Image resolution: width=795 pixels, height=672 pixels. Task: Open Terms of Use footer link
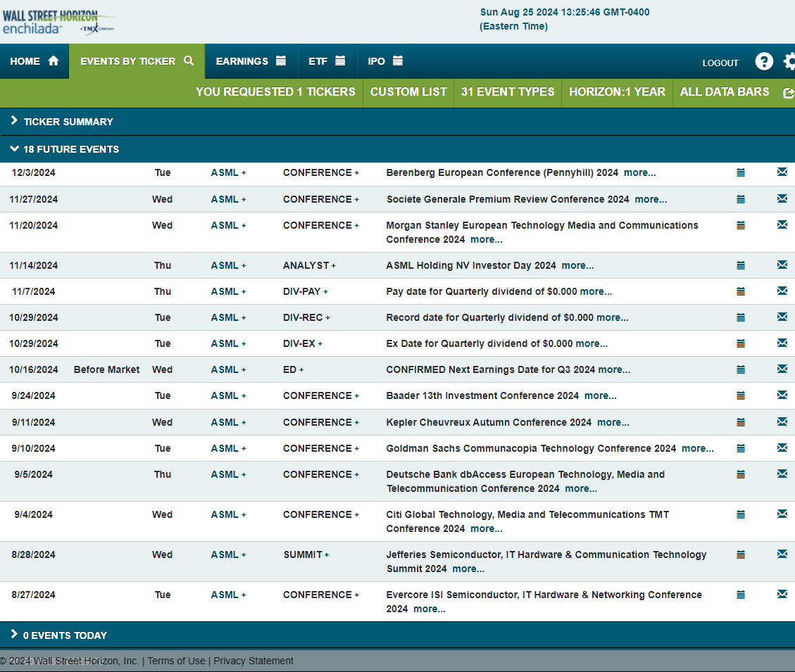(177, 661)
